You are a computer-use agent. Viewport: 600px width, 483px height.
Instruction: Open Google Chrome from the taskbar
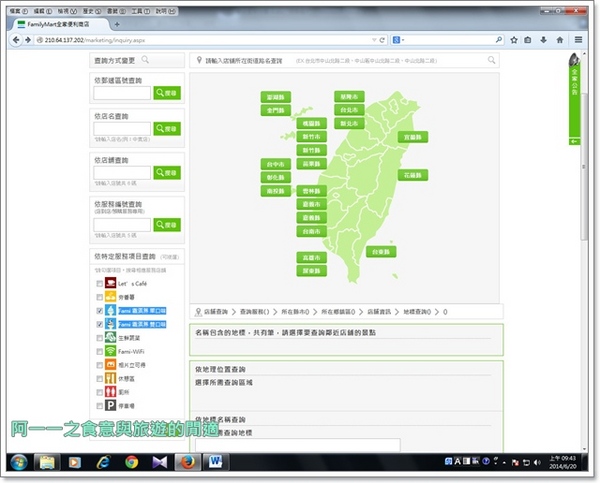coord(132,462)
